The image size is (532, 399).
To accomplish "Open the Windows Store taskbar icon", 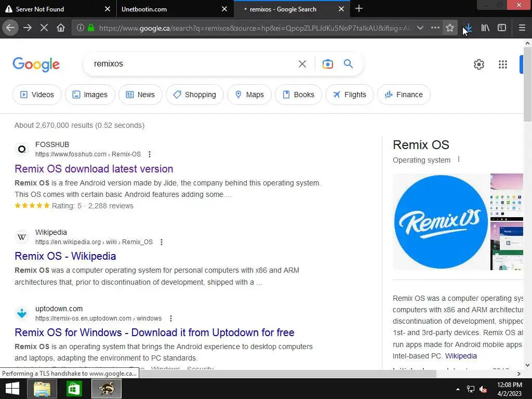I will click(74, 389).
